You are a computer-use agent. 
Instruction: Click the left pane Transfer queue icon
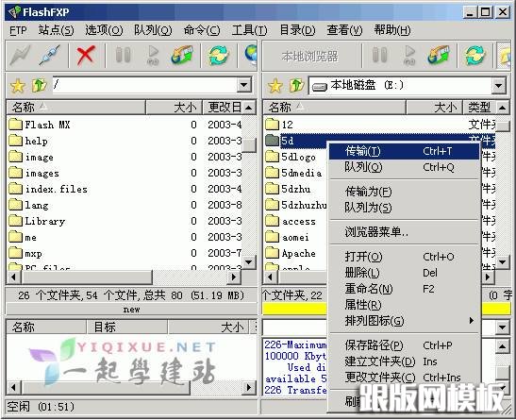(x=182, y=55)
